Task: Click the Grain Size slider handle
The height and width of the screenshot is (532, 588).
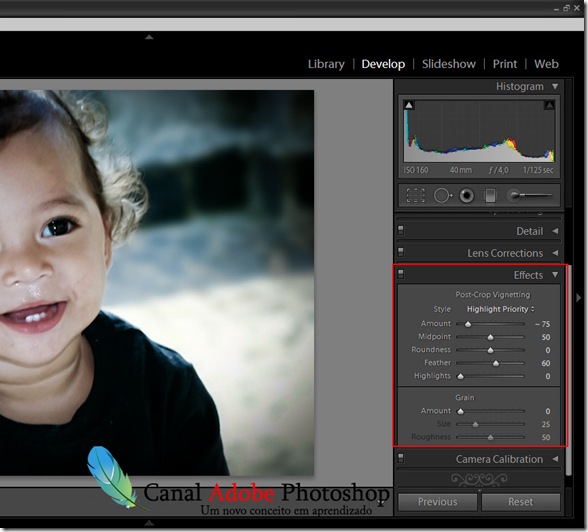Action: point(476,424)
